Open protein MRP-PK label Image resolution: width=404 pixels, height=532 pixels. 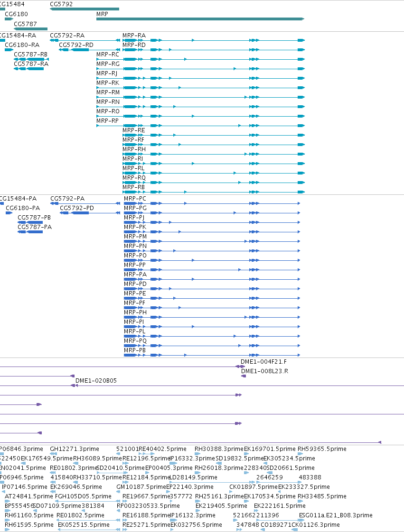[x=135, y=227]
